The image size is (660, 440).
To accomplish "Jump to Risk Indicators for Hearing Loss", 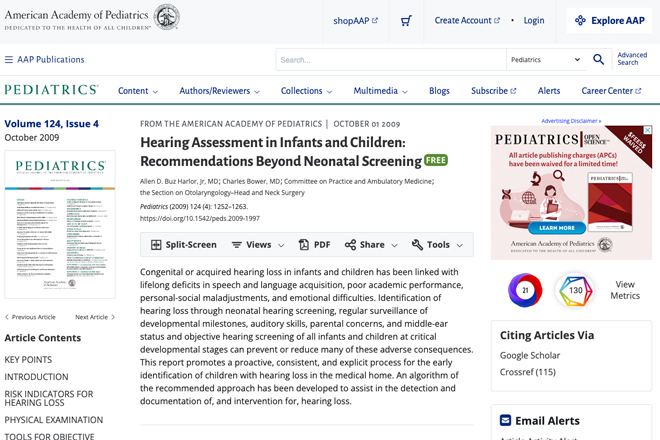I will pyautogui.click(x=49, y=398).
